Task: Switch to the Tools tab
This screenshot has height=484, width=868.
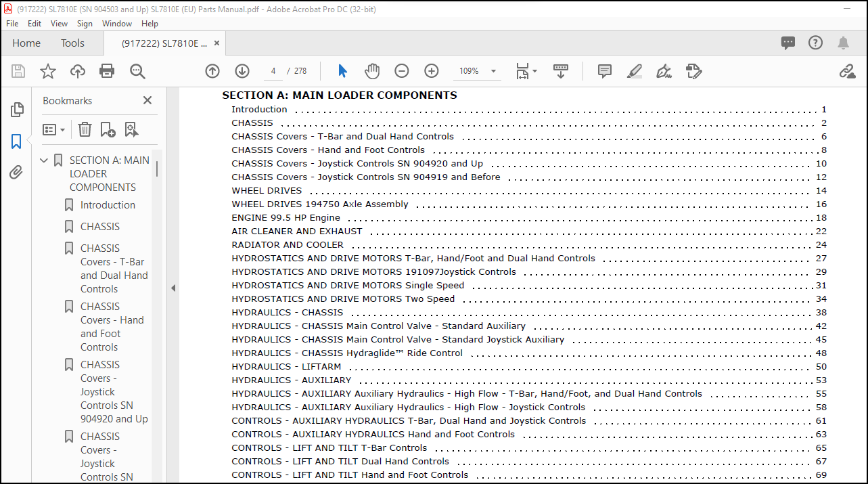Action: pyautogui.click(x=72, y=43)
